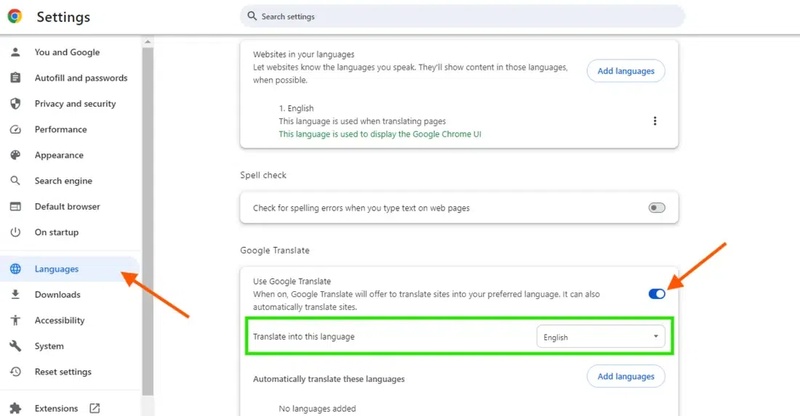Open Default browser section
The height and width of the screenshot is (416, 800).
pyautogui.click(x=67, y=206)
